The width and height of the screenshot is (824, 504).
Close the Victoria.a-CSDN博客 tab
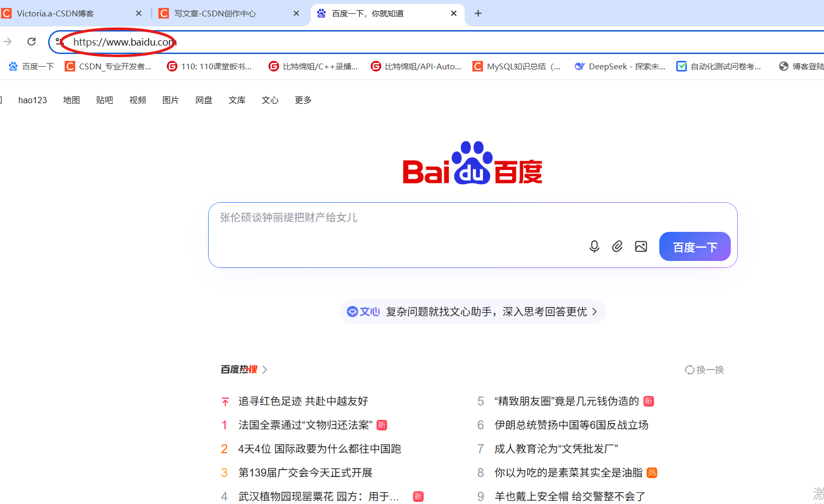(x=139, y=13)
